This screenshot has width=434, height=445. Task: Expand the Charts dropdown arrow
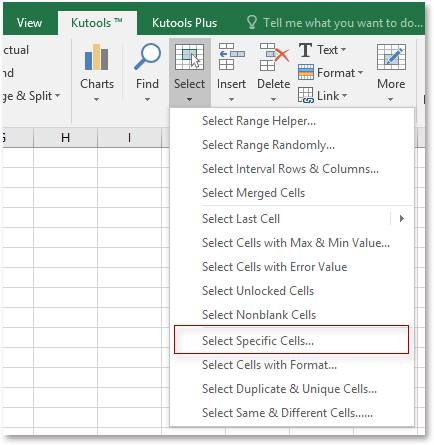pyautogui.click(x=96, y=99)
